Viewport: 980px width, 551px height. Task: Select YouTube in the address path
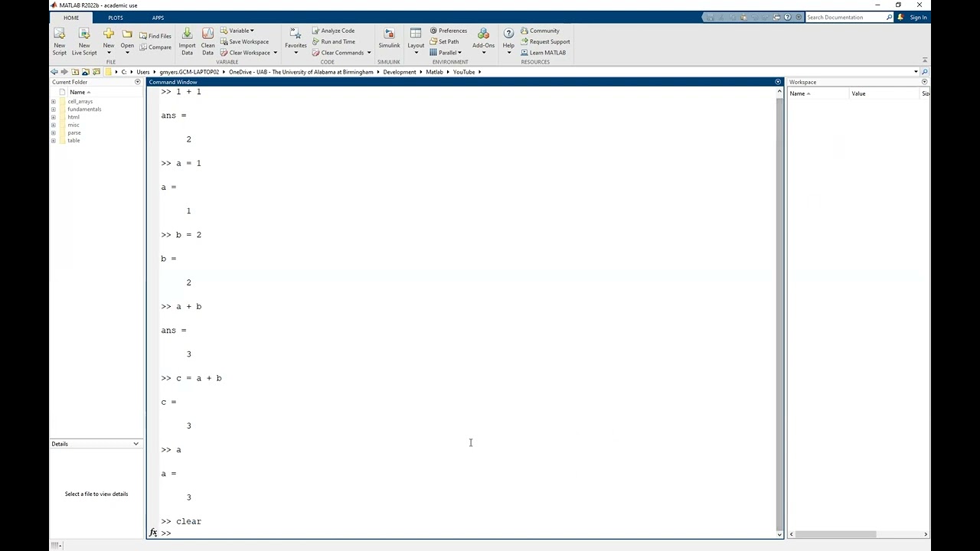click(x=463, y=72)
